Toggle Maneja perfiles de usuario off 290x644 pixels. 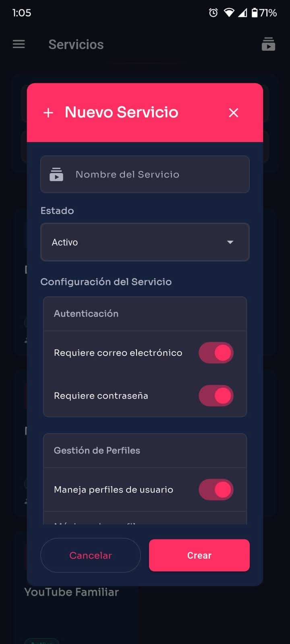[x=216, y=489]
